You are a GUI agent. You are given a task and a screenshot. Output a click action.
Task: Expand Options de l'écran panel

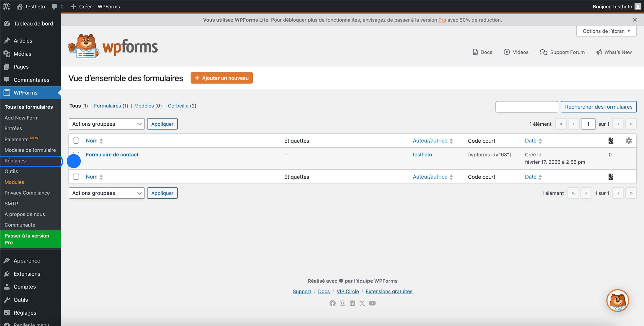[x=606, y=31]
